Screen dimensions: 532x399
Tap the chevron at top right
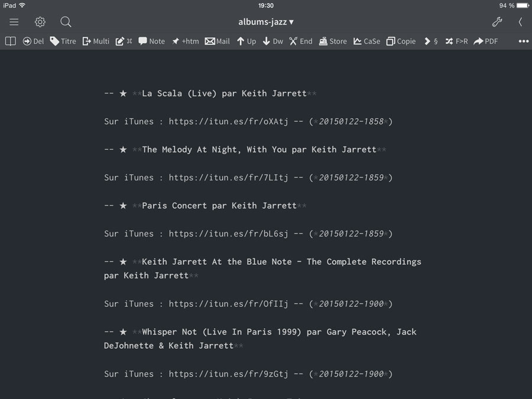click(520, 22)
